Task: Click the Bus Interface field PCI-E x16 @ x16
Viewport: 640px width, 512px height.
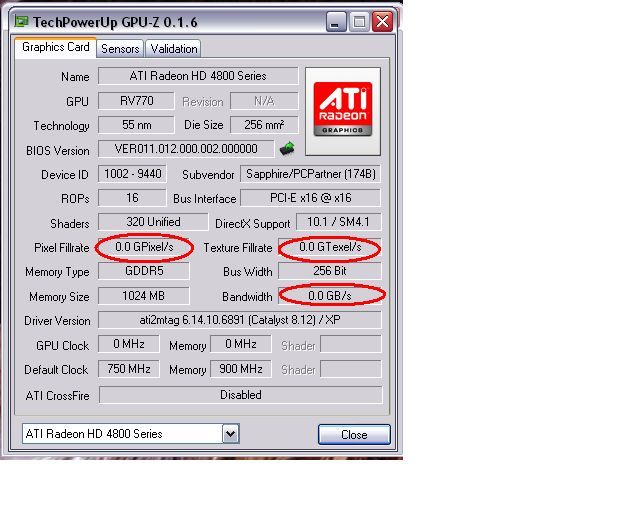Action: point(311,198)
